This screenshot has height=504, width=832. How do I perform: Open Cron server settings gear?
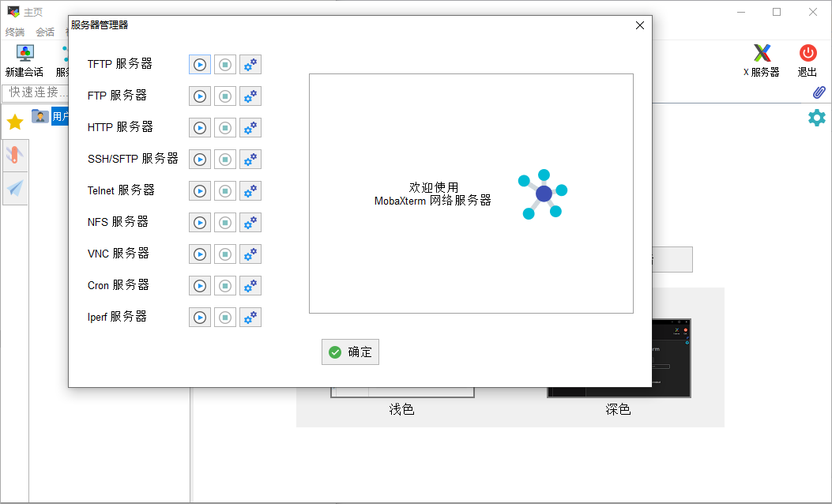[250, 285]
